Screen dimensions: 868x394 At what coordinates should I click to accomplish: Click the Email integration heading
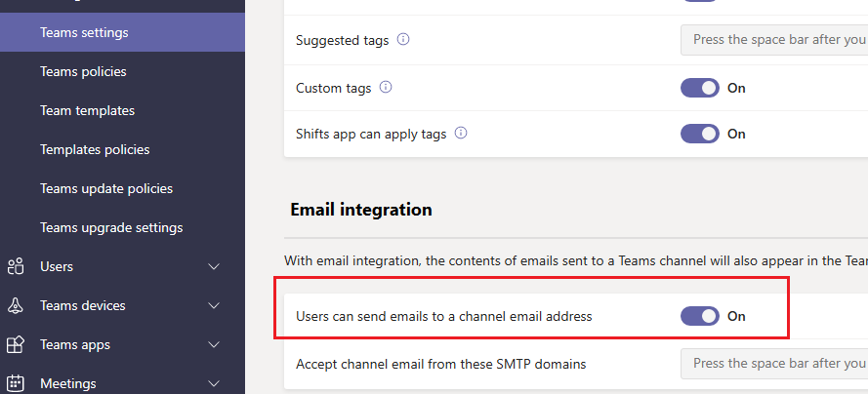click(x=361, y=210)
